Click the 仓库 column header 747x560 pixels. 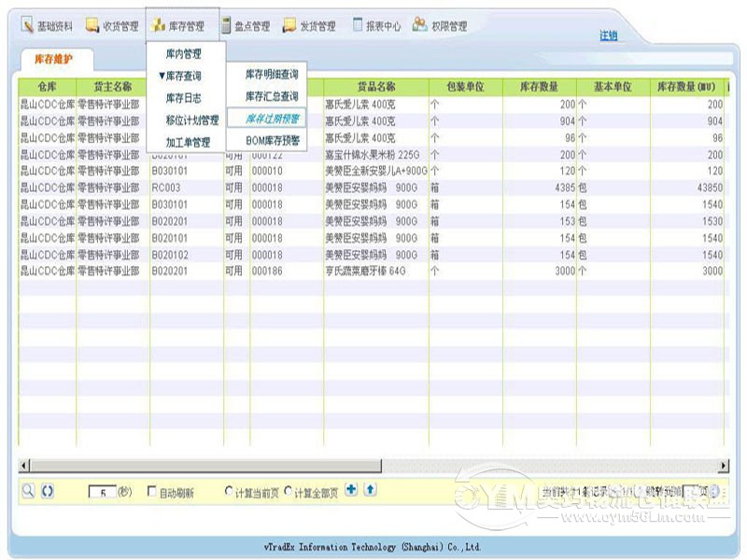(x=48, y=87)
